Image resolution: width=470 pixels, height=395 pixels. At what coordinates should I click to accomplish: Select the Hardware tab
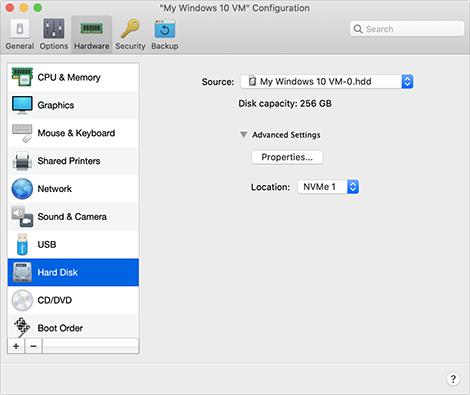91,34
